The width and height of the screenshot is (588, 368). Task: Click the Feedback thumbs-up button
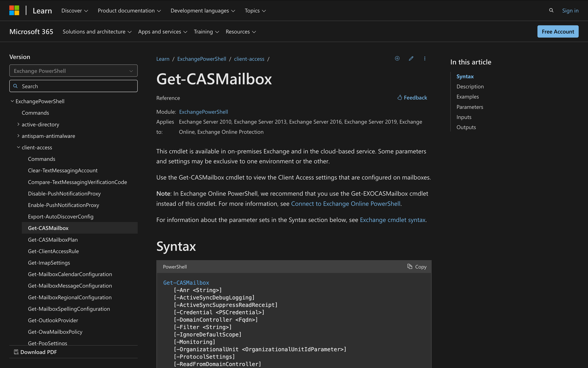tap(412, 97)
